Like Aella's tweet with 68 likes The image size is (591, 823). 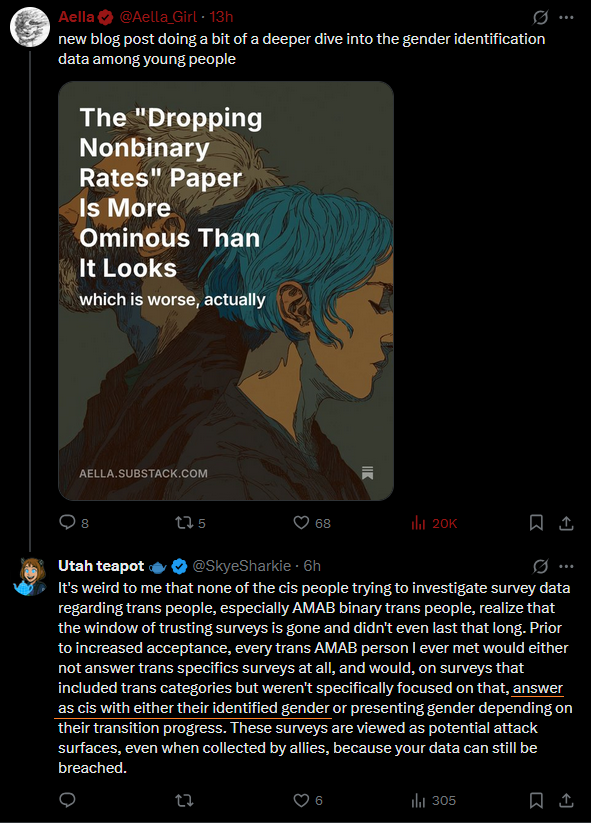(x=301, y=522)
